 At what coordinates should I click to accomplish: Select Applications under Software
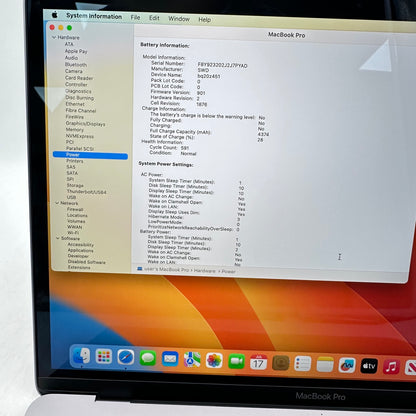pos(80,250)
